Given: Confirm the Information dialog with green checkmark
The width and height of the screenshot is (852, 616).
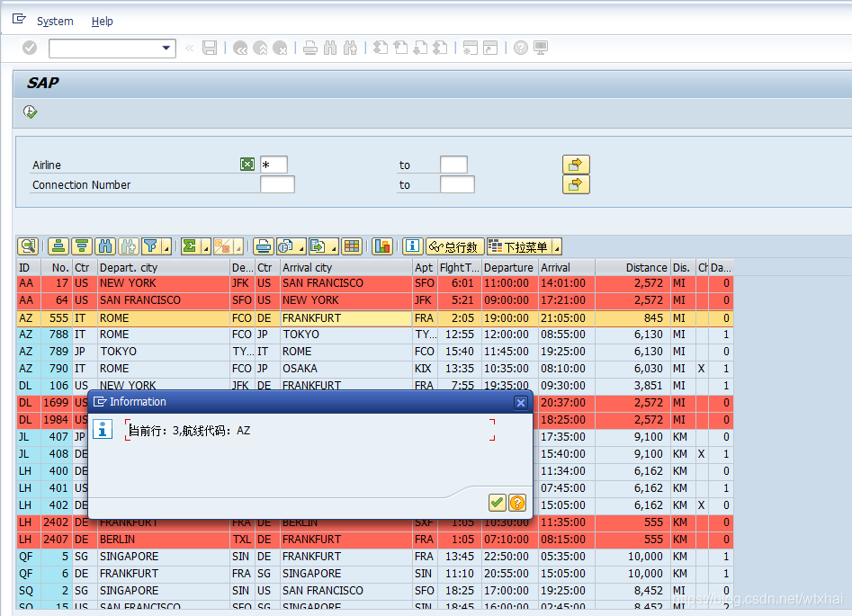Looking at the screenshot, I should pos(497,503).
